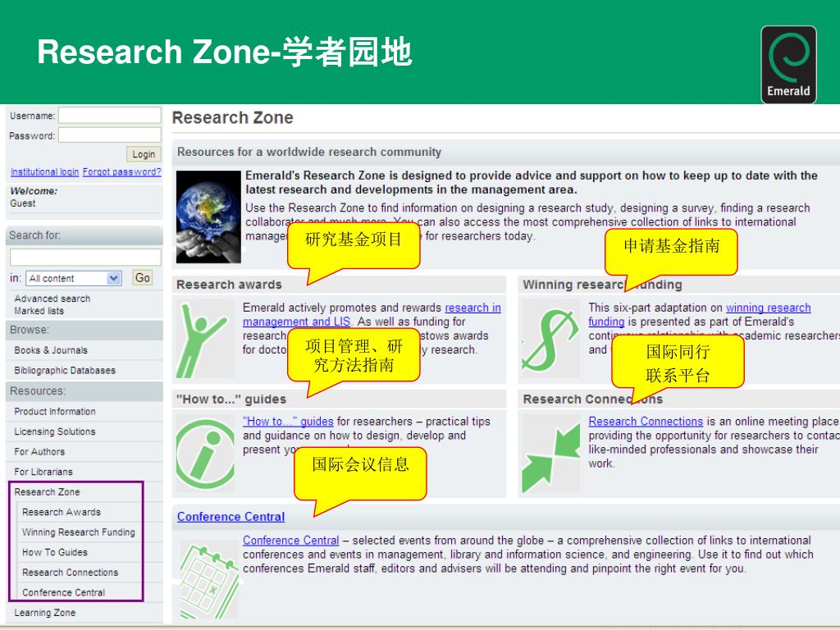Browse Books & Journals
This screenshot has width=840, height=630.
point(51,350)
